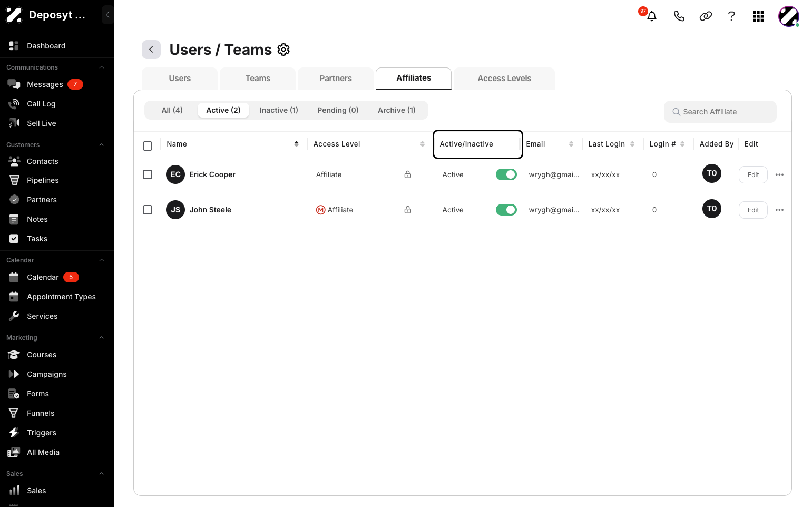Open the help question mark
This screenshot has height=507, width=812.
click(x=731, y=16)
